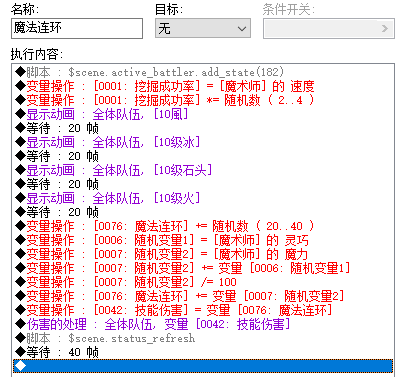Open the 目标 dropdown showing 无

pyautogui.click(x=203, y=28)
